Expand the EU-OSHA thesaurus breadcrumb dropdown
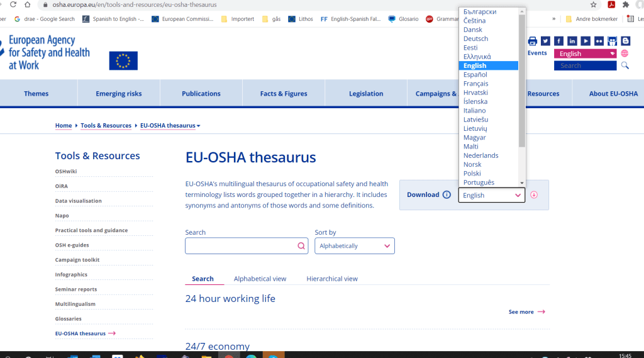Viewport: 644px width, 358px height. [198, 126]
